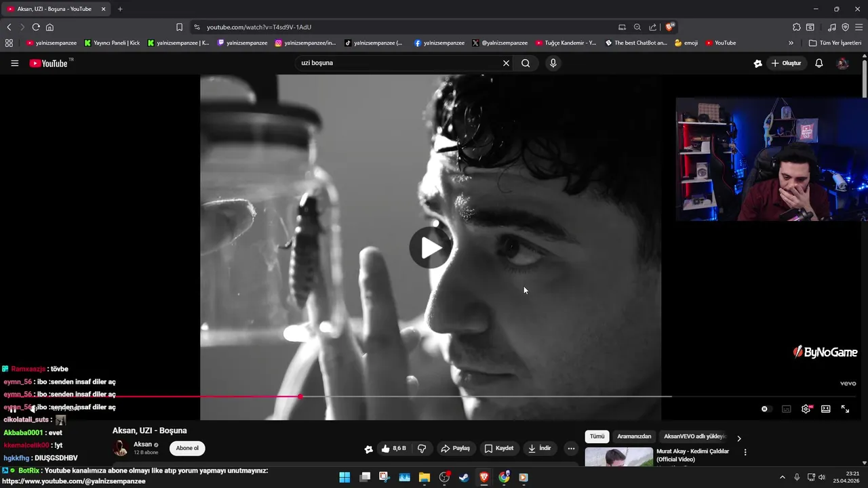
Task: Dislike the video
Action: 422,448
